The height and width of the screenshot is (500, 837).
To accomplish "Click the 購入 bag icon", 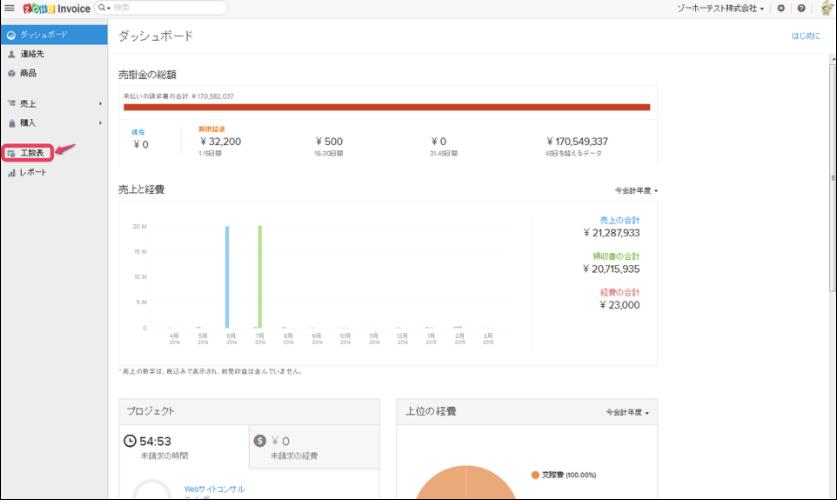I will (11, 123).
